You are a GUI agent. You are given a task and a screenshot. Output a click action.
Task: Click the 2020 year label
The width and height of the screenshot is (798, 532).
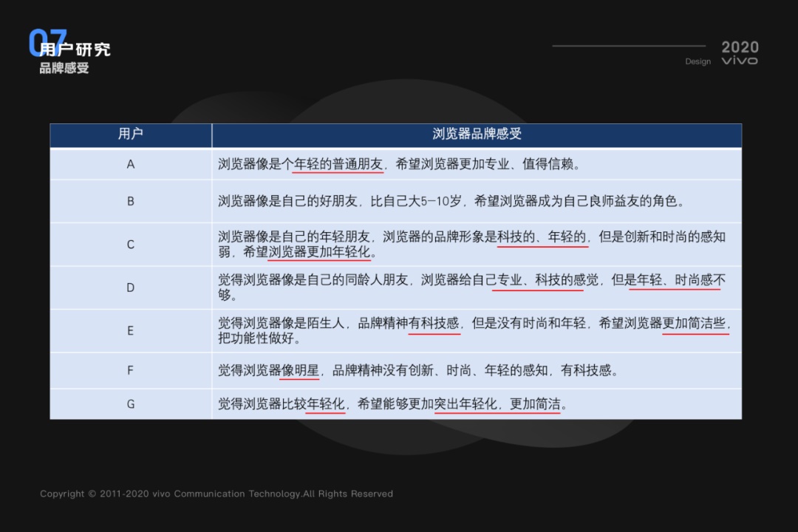click(739, 46)
